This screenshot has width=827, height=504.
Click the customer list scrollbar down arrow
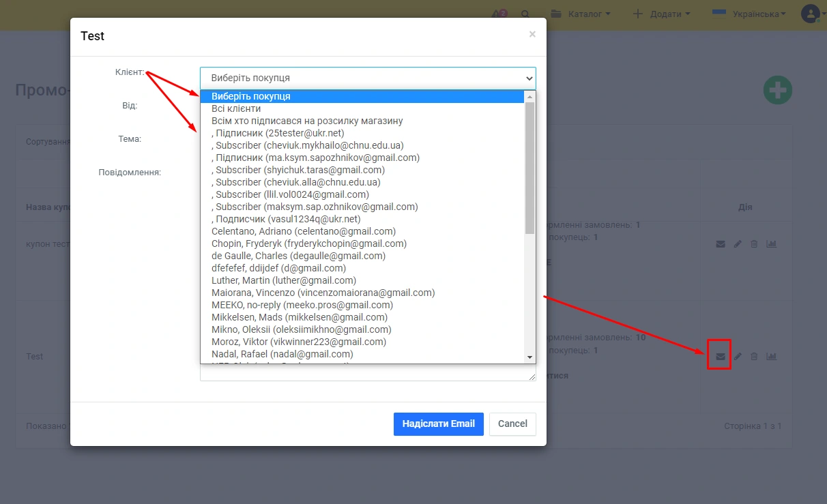[x=529, y=357]
